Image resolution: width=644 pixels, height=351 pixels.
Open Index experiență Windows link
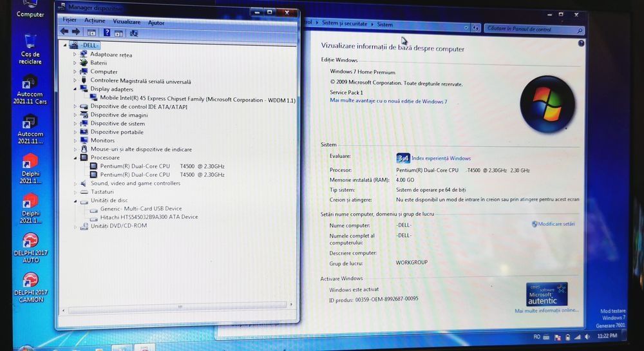[440, 158]
